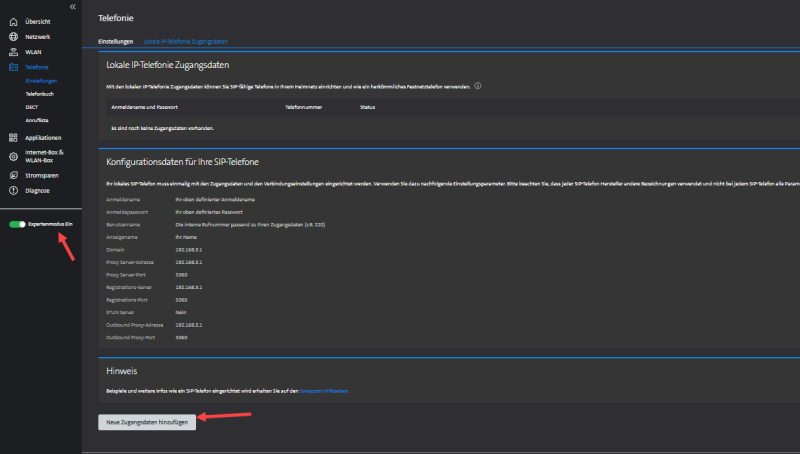Turn off the Expertenmodus switch
The image size is (800, 454).
17,224
